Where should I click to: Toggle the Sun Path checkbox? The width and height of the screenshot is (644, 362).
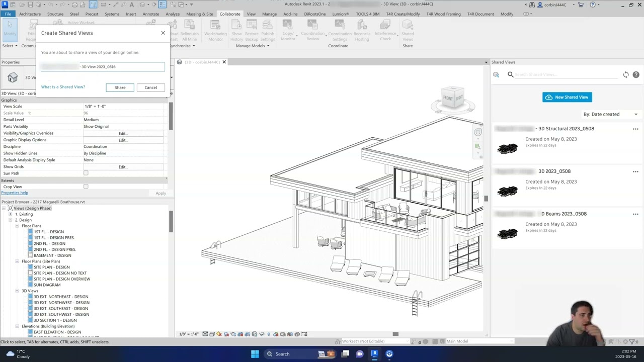[x=86, y=173]
